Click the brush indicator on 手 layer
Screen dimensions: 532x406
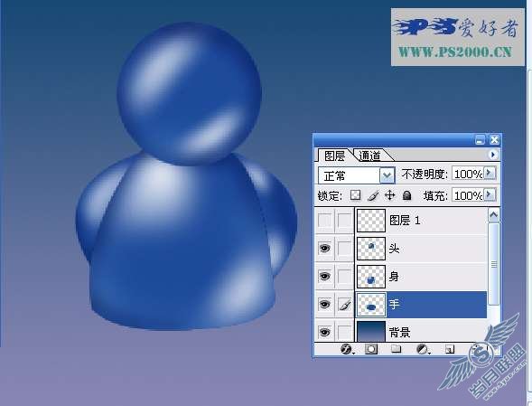(345, 305)
